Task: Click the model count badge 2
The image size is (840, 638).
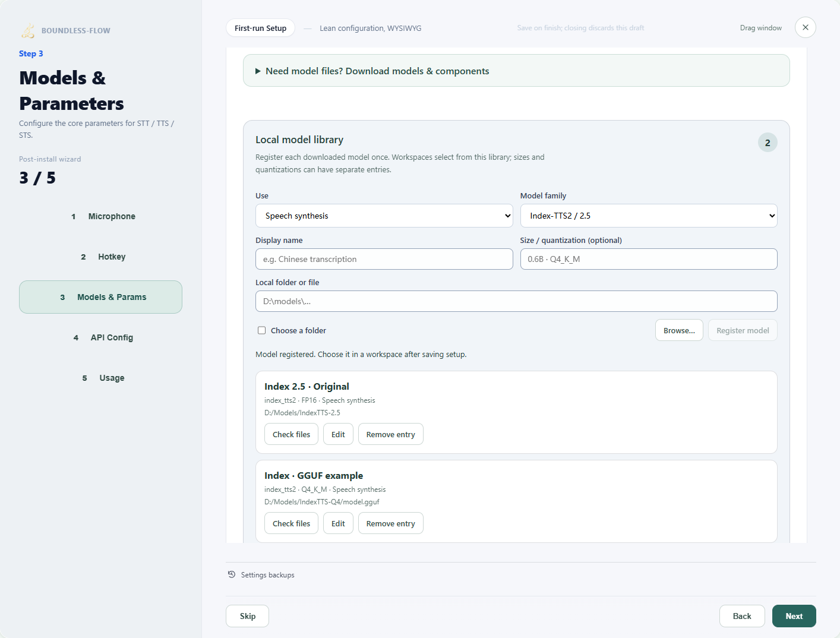Action: [x=768, y=143]
